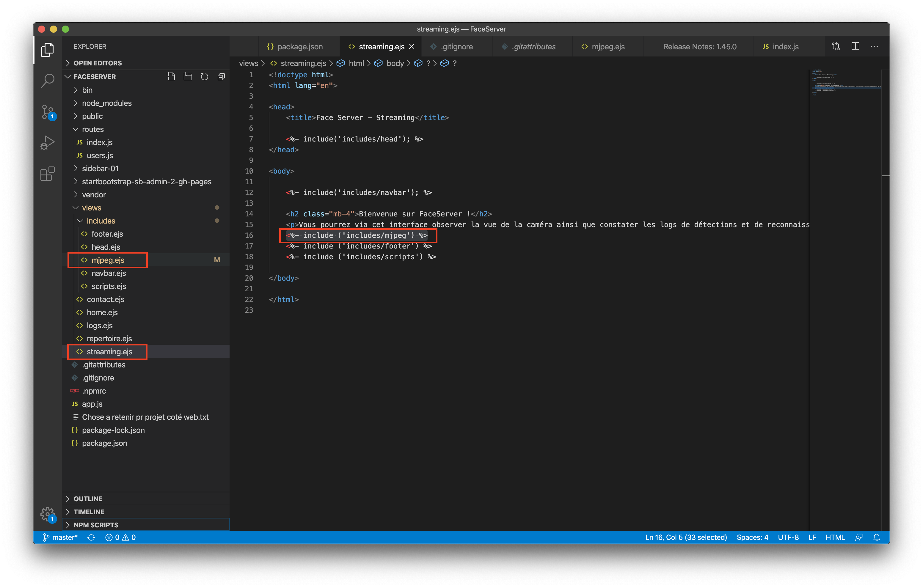
Task: Change indentation via Spaces: 4
Action: pos(752,537)
